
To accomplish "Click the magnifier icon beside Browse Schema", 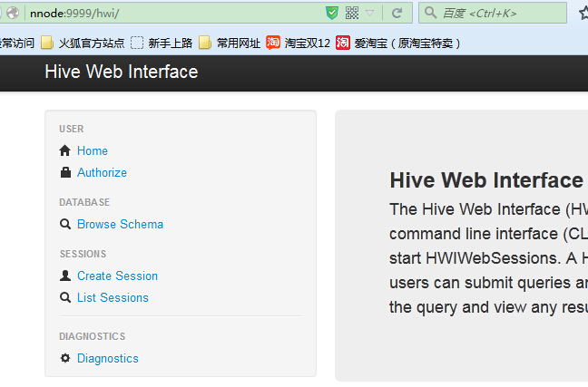I will click(65, 224).
